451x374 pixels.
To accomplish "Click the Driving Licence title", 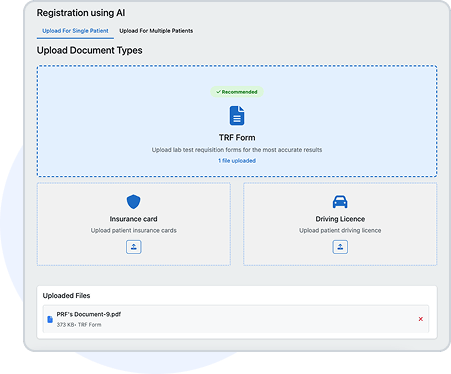I will point(340,219).
